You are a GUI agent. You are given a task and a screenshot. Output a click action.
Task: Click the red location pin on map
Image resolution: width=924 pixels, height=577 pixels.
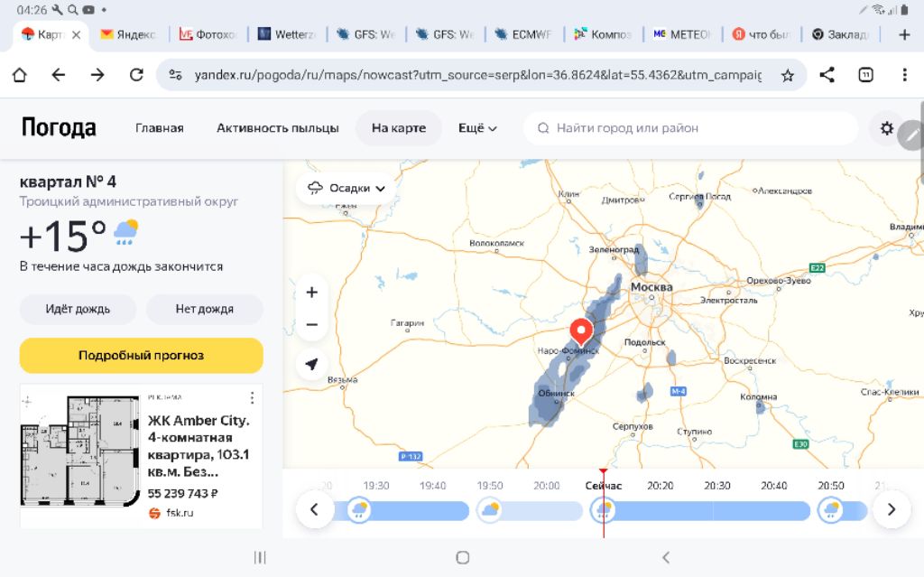582,330
